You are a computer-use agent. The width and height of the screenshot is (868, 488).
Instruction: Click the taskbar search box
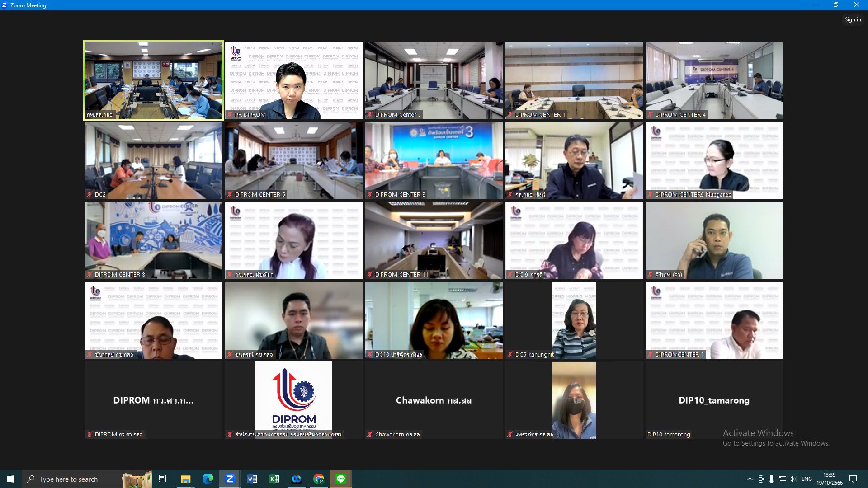pos(87,479)
